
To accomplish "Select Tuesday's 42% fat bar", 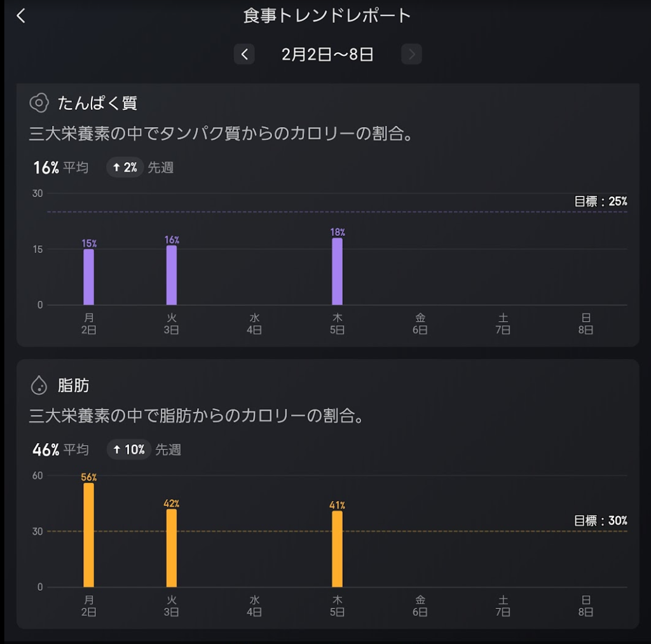I will [x=172, y=548].
